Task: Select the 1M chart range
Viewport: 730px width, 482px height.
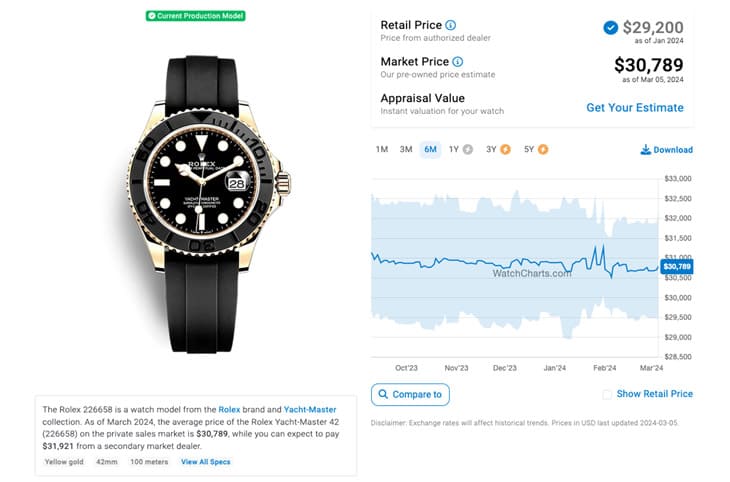Action: 382,149
